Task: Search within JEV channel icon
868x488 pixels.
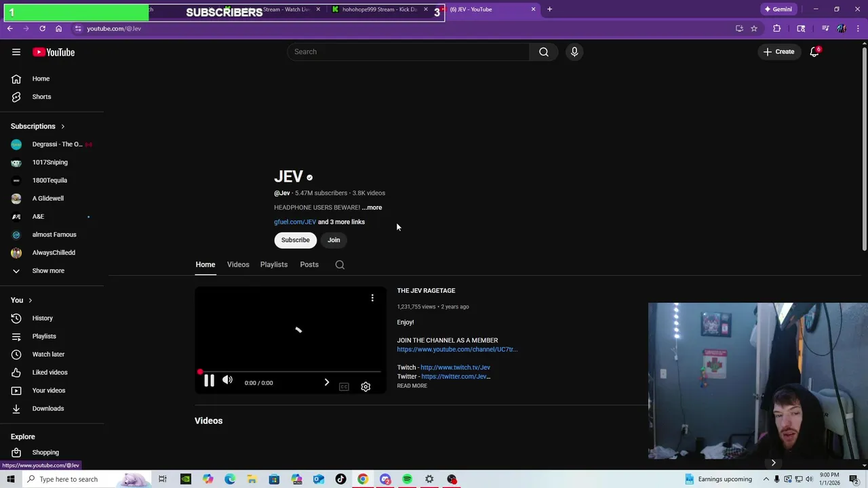Action: pyautogui.click(x=340, y=265)
